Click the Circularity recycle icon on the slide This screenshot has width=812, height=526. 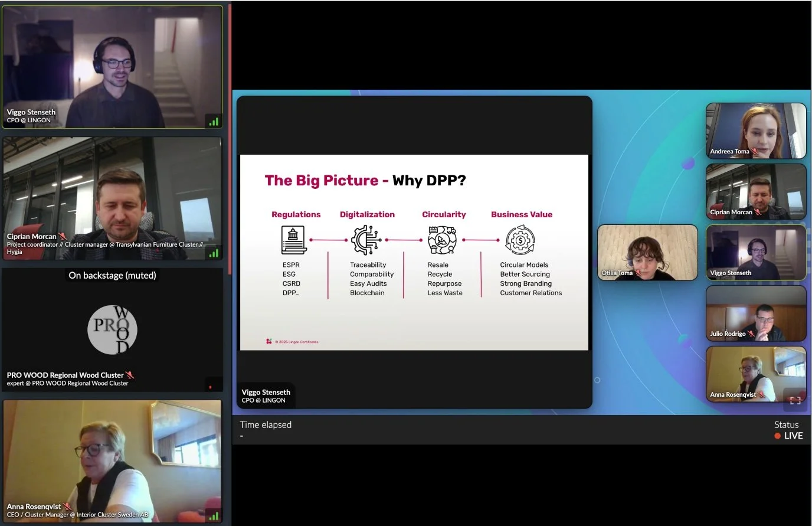click(441, 240)
